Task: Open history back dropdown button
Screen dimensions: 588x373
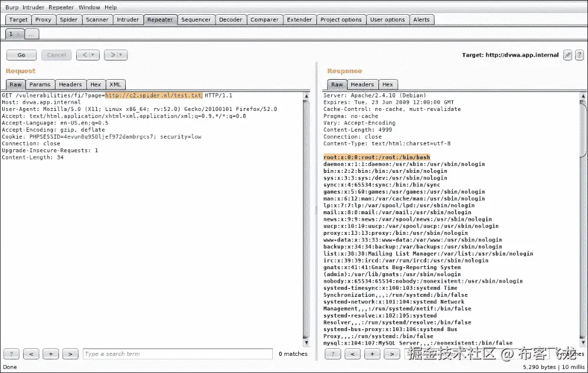Action: (88, 55)
